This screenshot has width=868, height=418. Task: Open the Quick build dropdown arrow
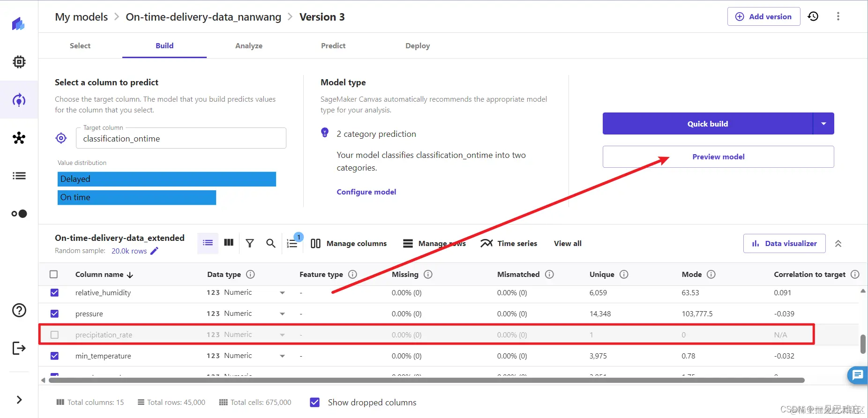(x=823, y=124)
